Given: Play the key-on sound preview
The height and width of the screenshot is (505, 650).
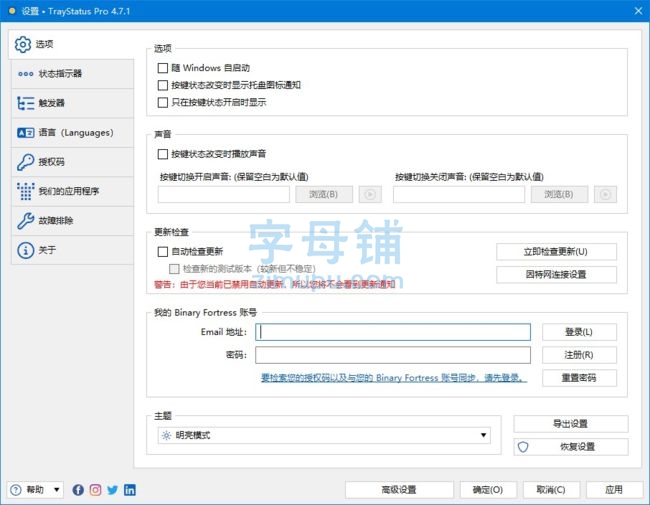Looking at the screenshot, I should pyautogui.click(x=370, y=194).
